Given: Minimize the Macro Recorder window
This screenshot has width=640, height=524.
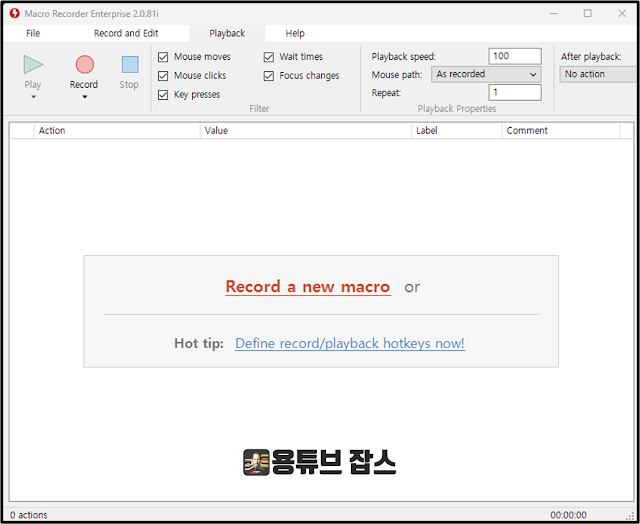Looking at the screenshot, I should coord(553,13).
